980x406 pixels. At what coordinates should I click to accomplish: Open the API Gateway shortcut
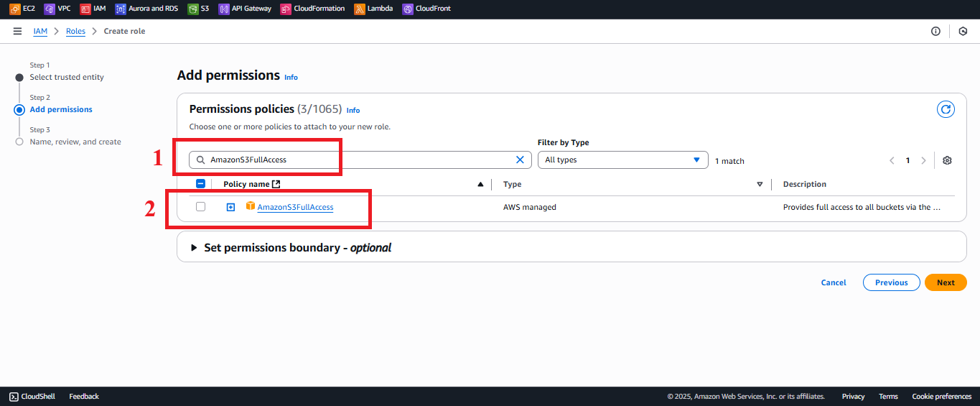[x=245, y=9]
